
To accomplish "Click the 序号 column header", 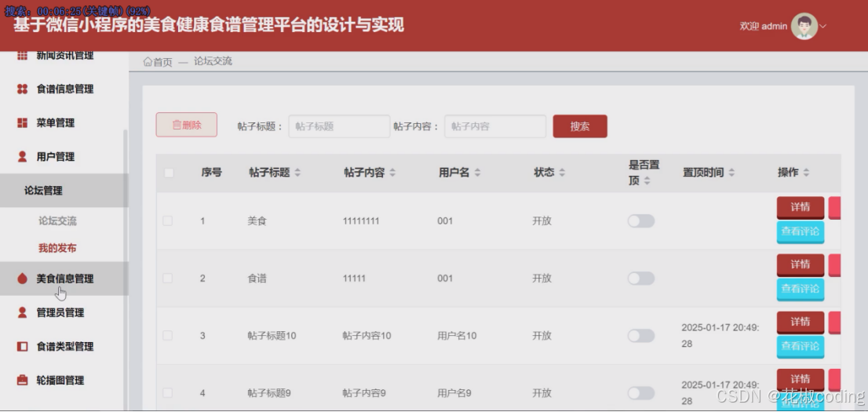I will pyautogui.click(x=211, y=173).
